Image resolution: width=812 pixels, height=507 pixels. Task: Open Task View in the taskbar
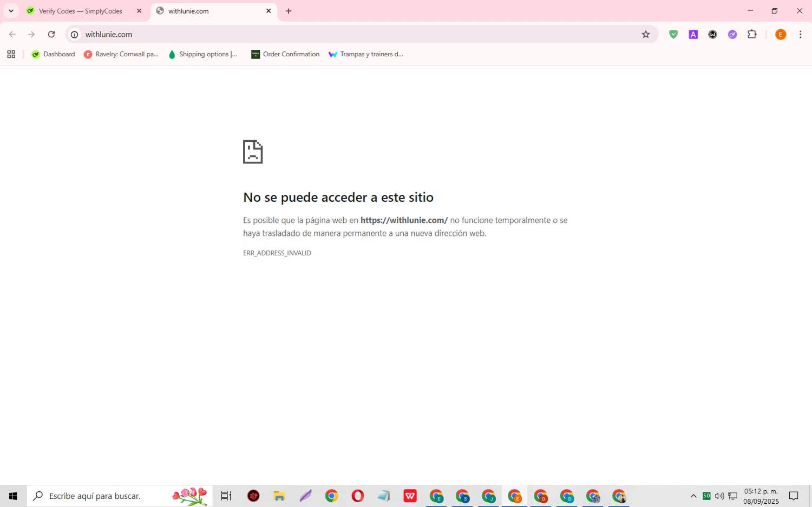[x=226, y=496]
